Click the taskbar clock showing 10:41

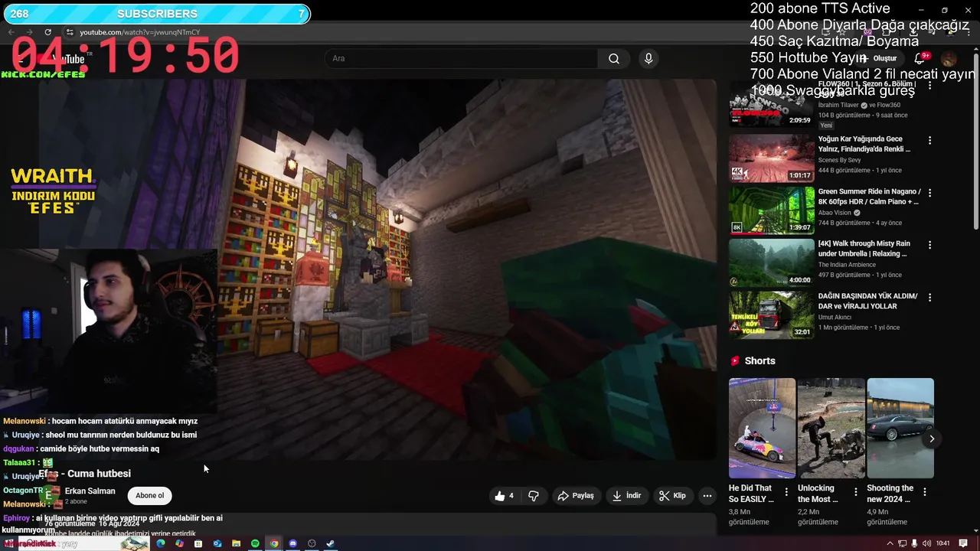tap(943, 543)
